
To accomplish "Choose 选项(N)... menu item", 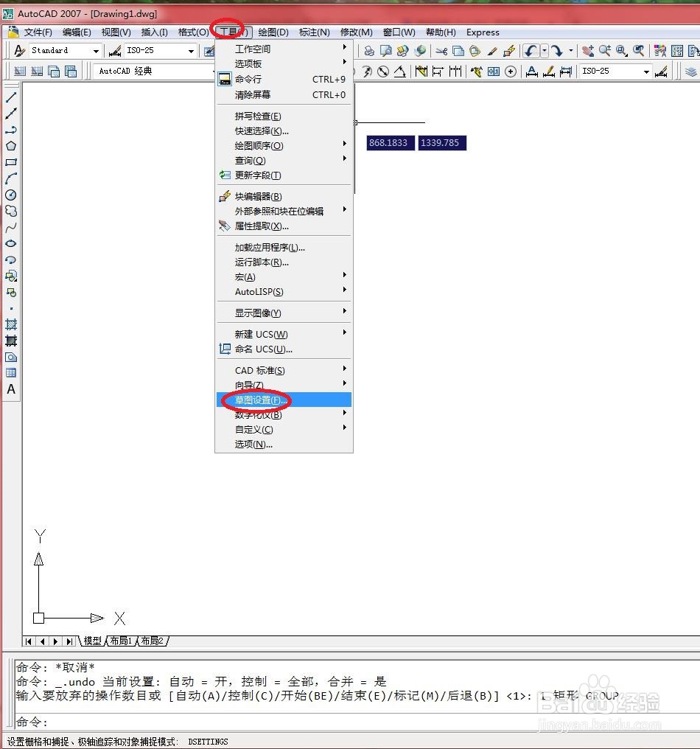I will click(x=284, y=445).
